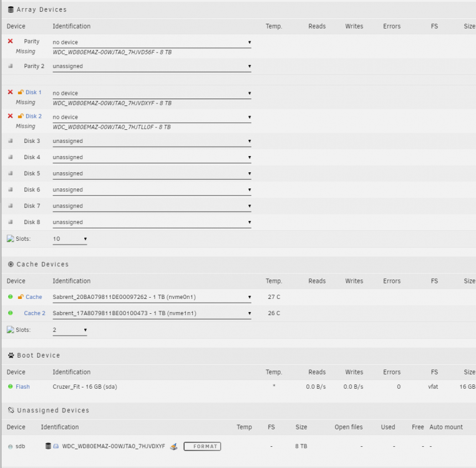This screenshot has width=476, height=468.
Task: Click the orange unlock icon next to Cache
Action: tap(21, 297)
